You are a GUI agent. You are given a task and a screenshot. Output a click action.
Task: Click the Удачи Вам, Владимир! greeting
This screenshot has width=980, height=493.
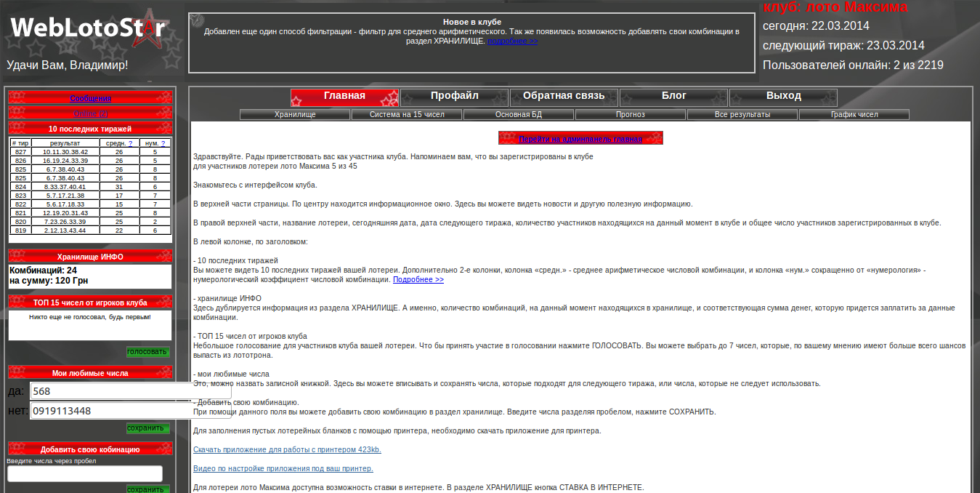click(68, 65)
